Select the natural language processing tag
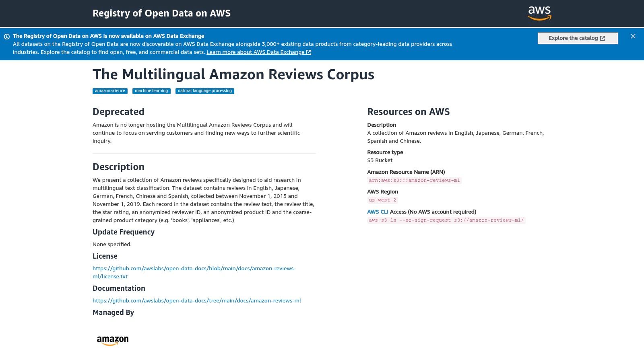Image resolution: width=644 pixels, height=362 pixels. [x=204, y=91]
